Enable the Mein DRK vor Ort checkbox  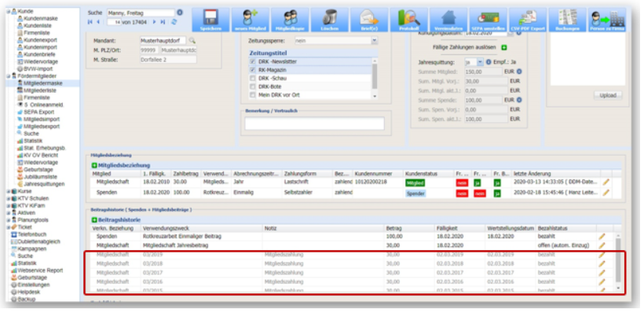253,95
